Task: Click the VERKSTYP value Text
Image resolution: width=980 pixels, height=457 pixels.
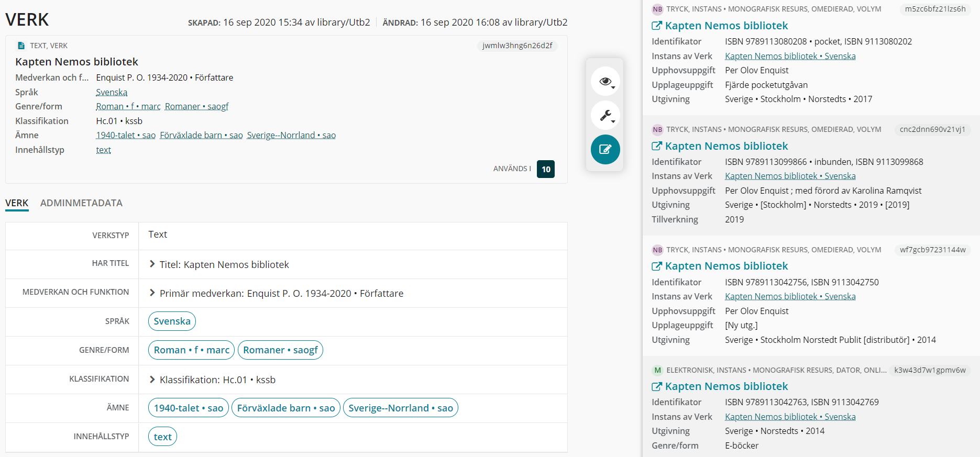Action: coord(158,235)
